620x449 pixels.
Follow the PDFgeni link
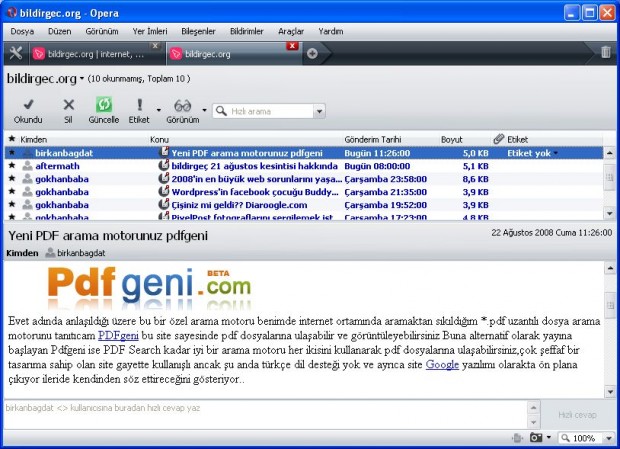pos(118,336)
